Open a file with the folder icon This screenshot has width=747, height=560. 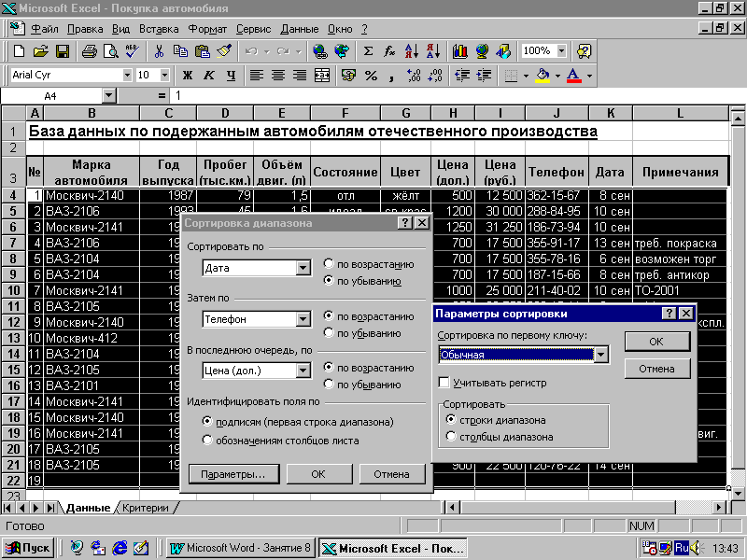click(41, 51)
